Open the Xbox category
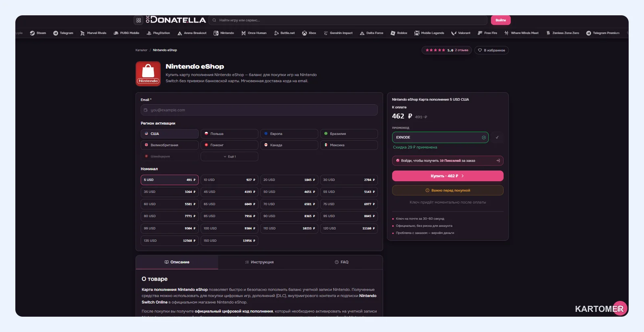This screenshot has width=644, height=332. (x=309, y=33)
